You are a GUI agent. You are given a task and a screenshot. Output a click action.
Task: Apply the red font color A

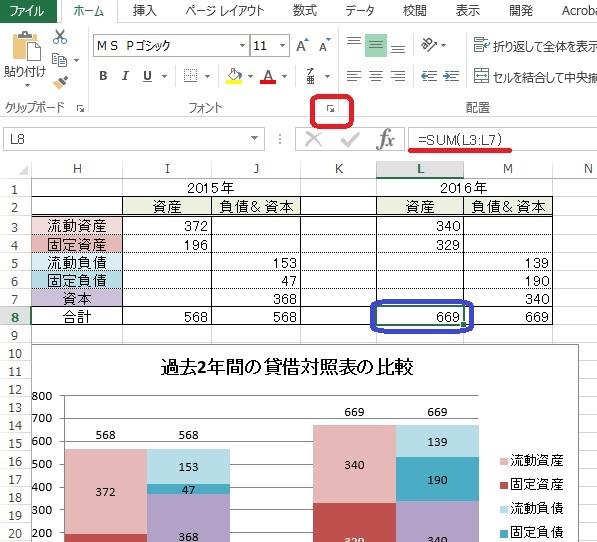pos(268,76)
